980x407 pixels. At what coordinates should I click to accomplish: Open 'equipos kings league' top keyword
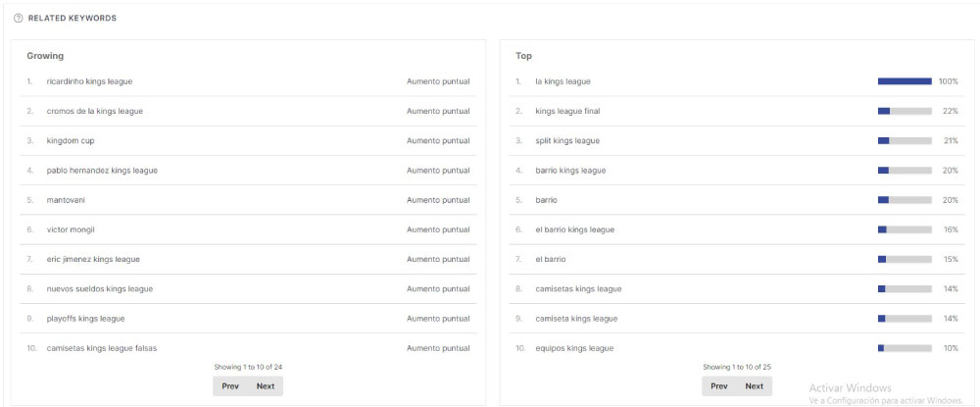[x=574, y=348]
